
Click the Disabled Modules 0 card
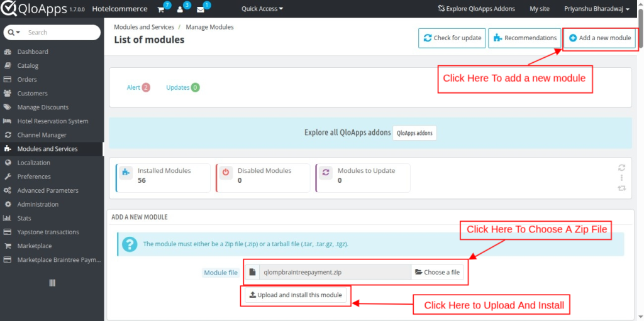click(263, 178)
